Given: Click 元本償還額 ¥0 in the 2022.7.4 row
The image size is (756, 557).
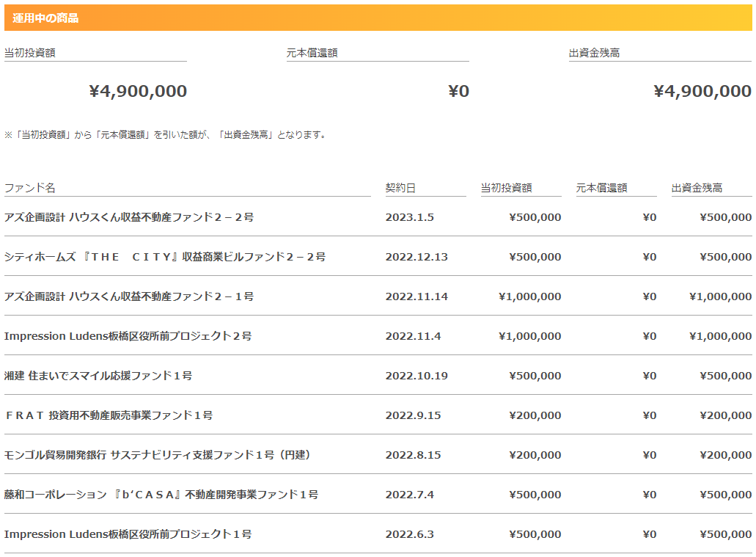Looking at the screenshot, I should click(x=650, y=494).
